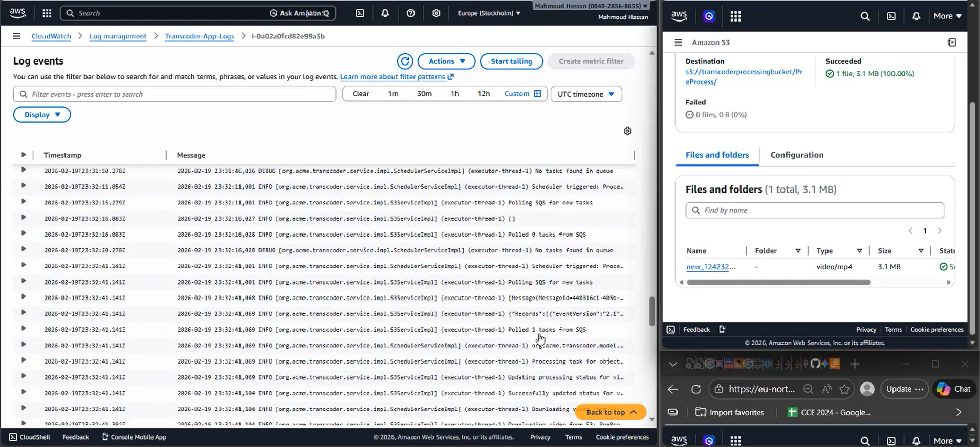
Task: Open external link icon beside filter patterns link
Action: coord(450,77)
